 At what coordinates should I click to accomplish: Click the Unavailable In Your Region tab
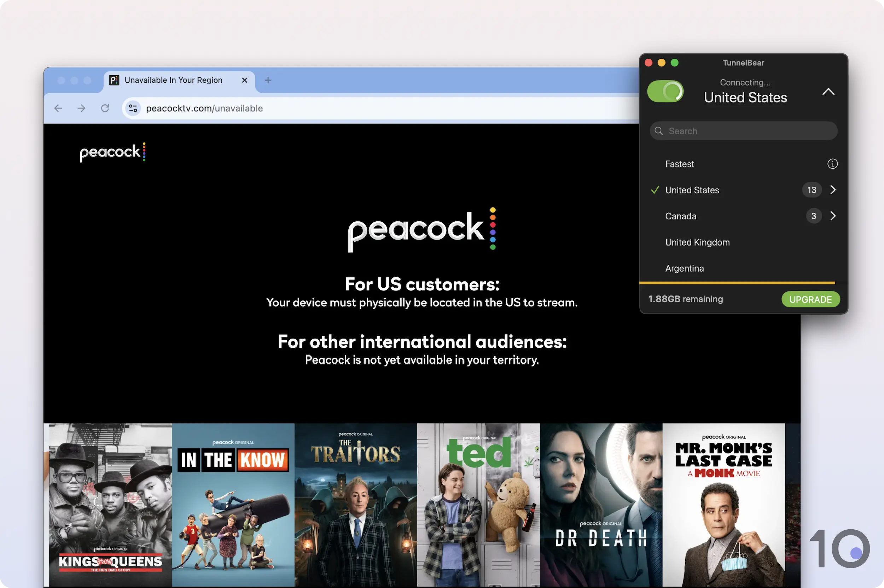coord(173,80)
